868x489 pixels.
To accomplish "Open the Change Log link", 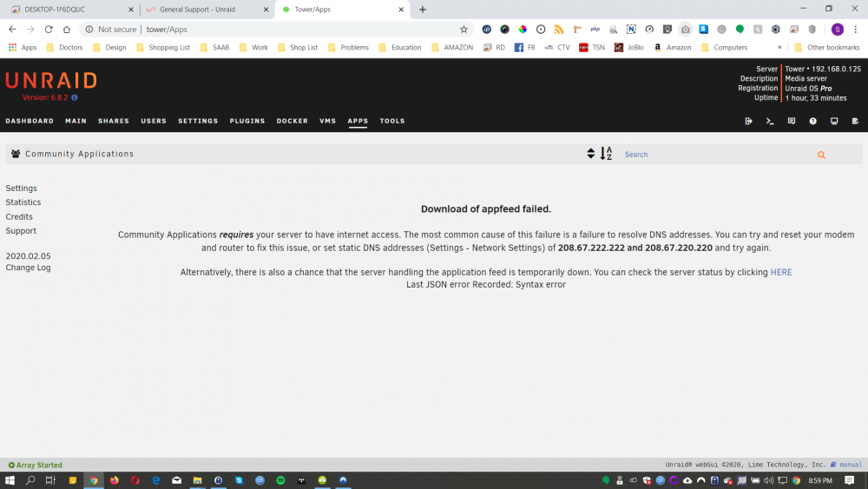I will click(29, 268).
